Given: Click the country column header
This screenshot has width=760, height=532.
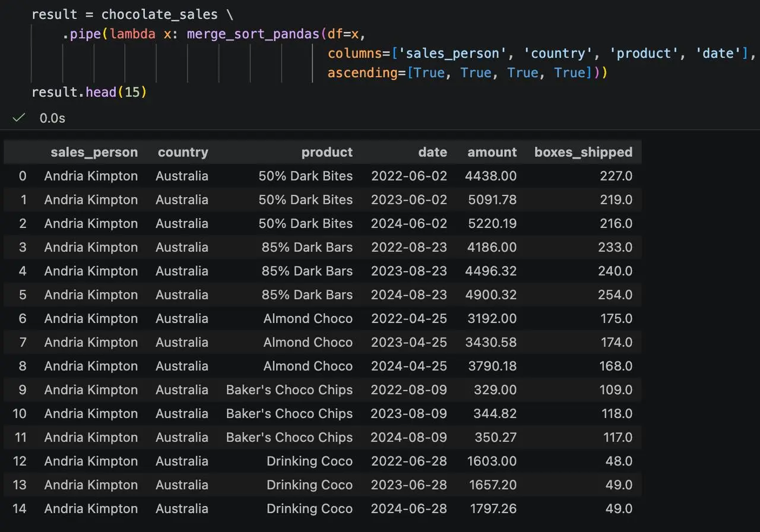Looking at the screenshot, I should coord(183,152).
